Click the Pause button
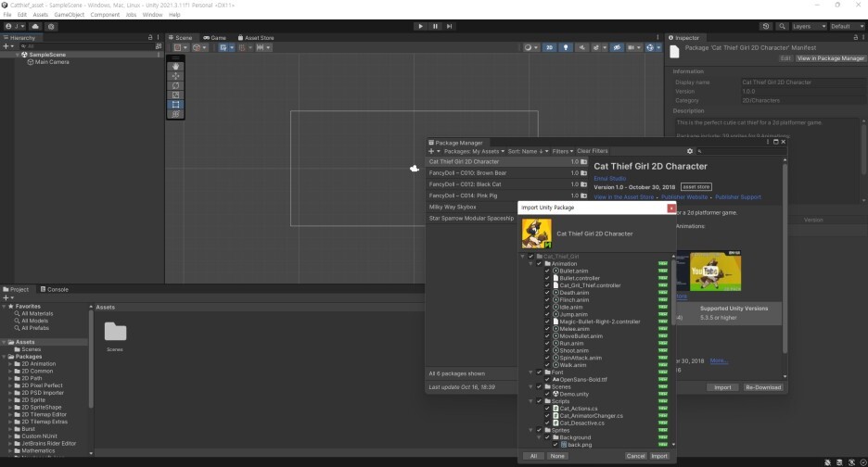The height and width of the screenshot is (467, 868). [435, 26]
